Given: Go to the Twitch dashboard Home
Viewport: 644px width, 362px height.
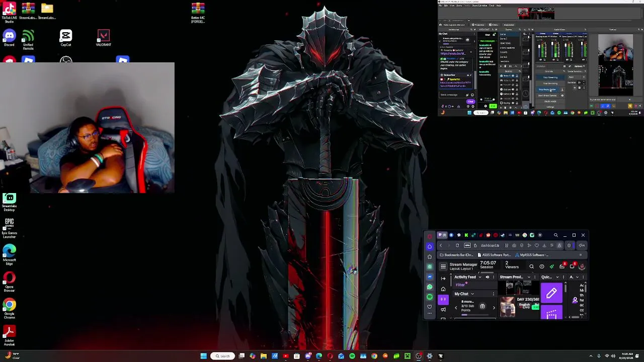Looking at the screenshot, I should pyautogui.click(x=443, y=289).
